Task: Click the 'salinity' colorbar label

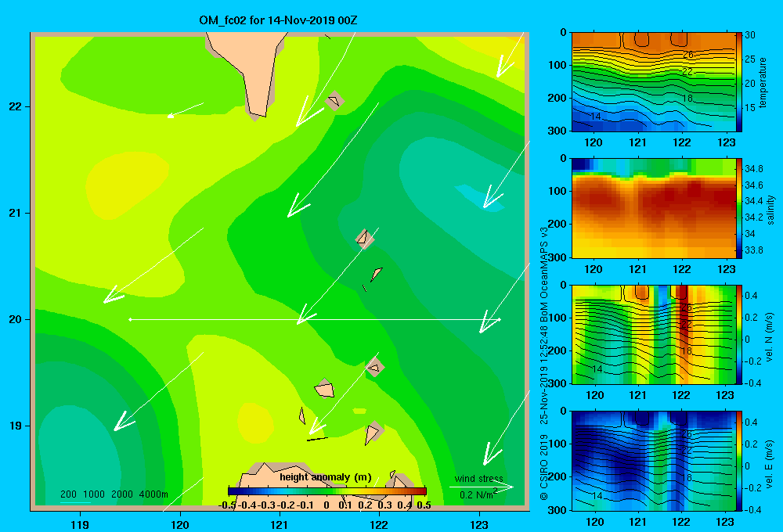Action: click(770, 210)
